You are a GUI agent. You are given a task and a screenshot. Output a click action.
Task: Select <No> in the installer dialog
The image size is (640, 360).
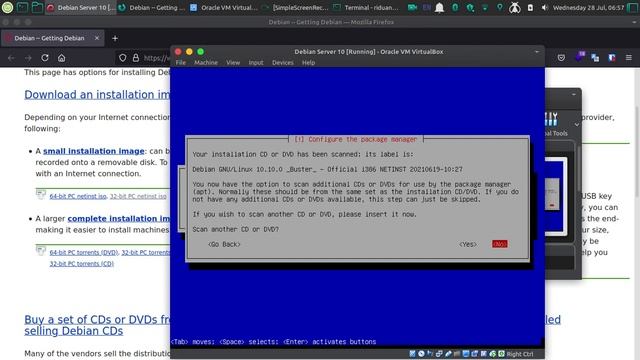click(x=500, y=244)
